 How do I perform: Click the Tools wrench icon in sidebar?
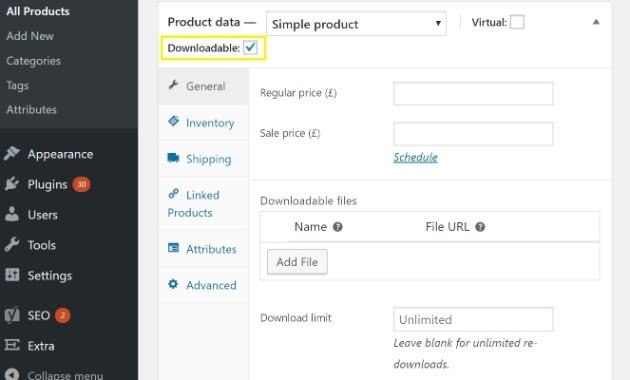pos(12,245)
